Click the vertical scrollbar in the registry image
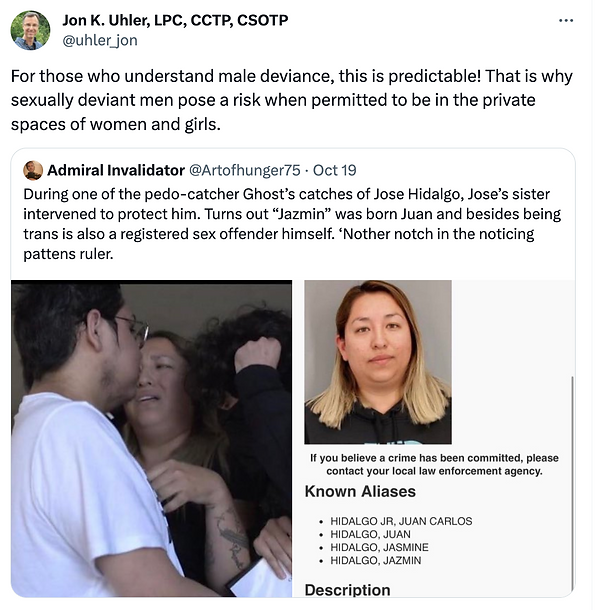 pyautogui.click(x=572, y=484)
